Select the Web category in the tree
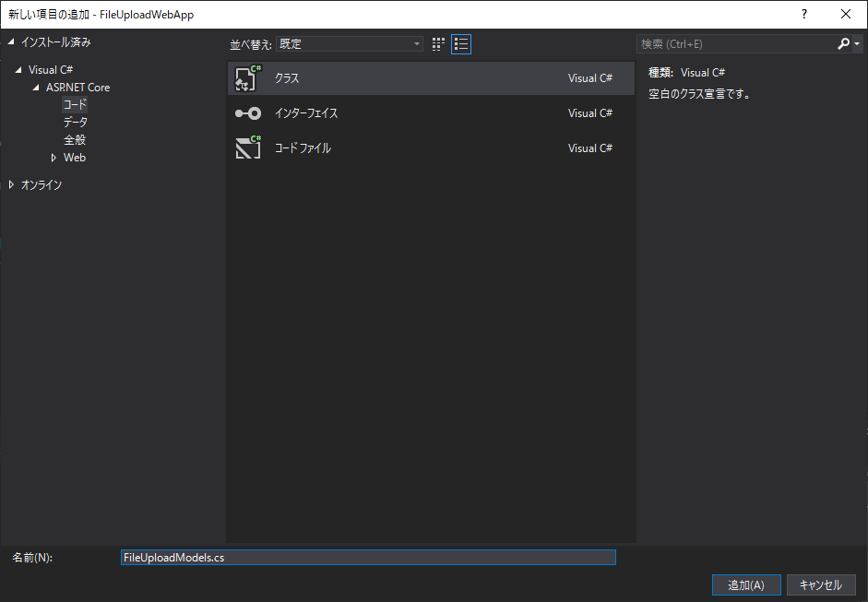Viewport: 868px width, 602px height. point(75,158)
